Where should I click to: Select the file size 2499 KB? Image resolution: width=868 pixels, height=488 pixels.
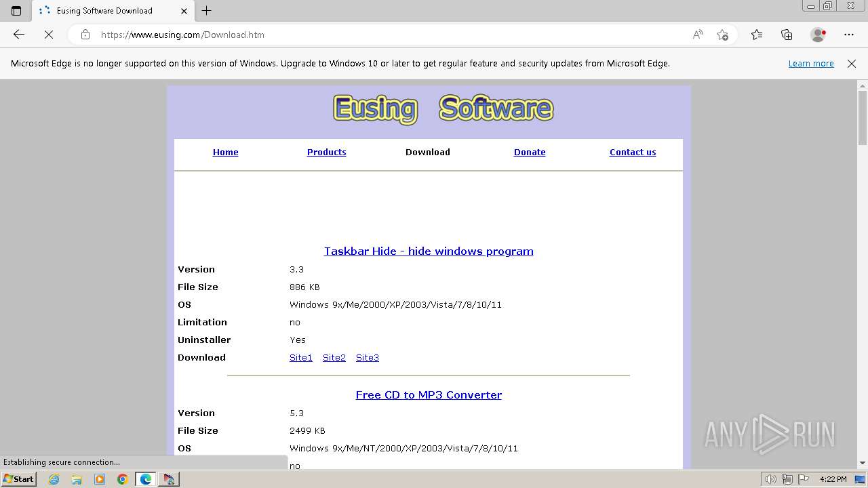pyautogui.click(x=307, y=431)
